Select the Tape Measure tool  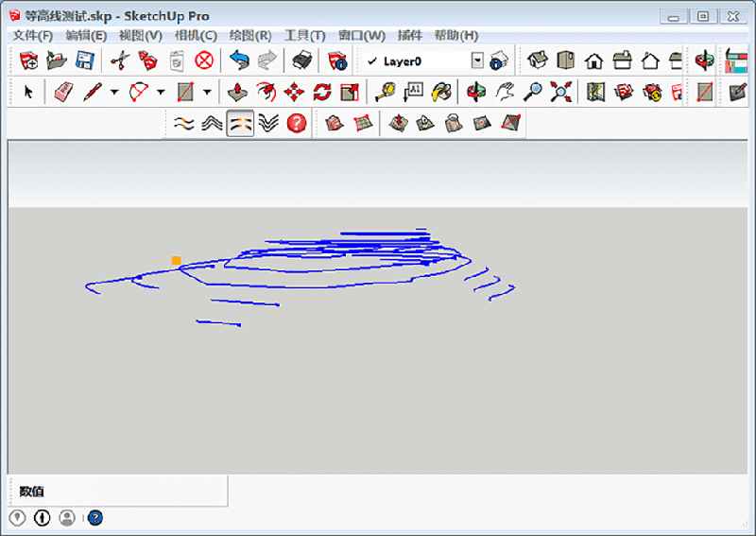click(x=385, y=92)
